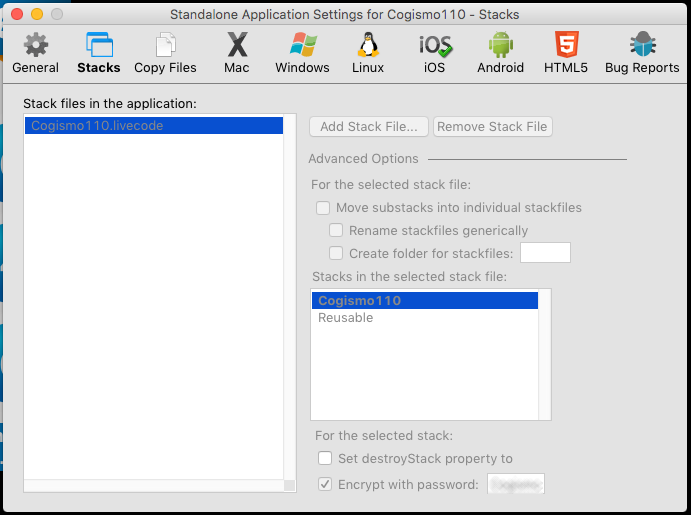691x515 pixels.
Task: Open the Bug Reports pane
Action: [x=641, y=52]
